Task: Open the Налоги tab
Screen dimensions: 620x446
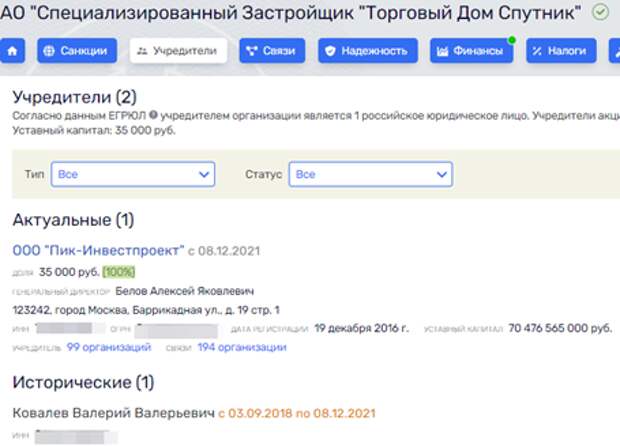Action: pos(561,51)
